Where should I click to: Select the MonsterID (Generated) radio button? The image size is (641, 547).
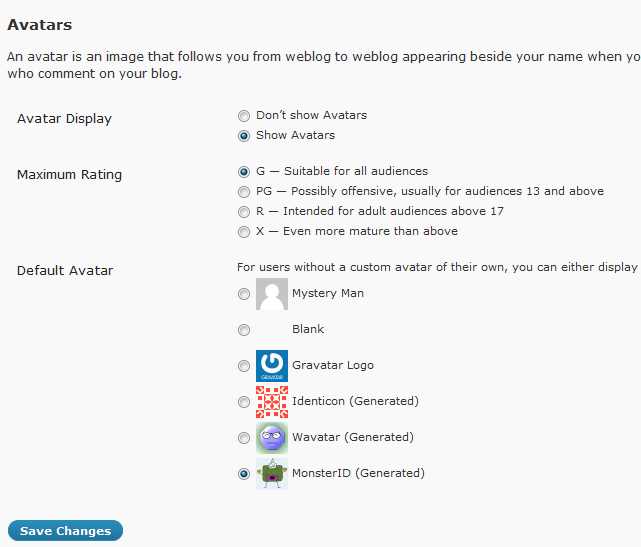[x=244, y=474]
